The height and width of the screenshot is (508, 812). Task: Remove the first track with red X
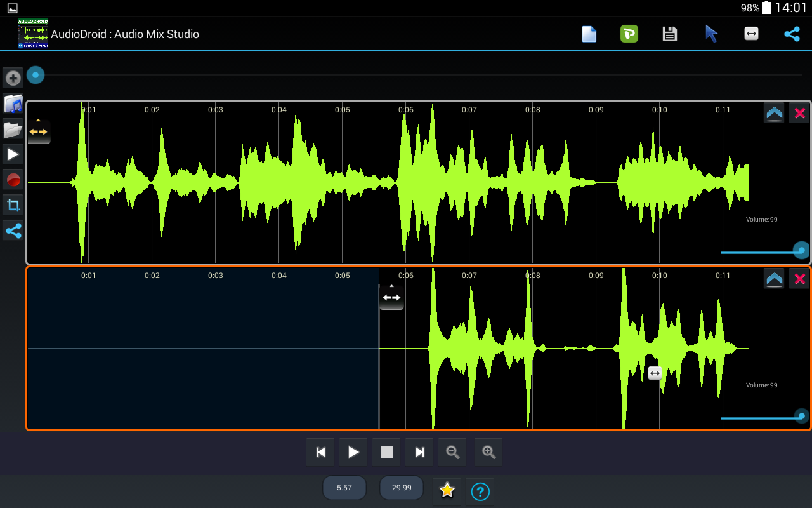point(799,114)
